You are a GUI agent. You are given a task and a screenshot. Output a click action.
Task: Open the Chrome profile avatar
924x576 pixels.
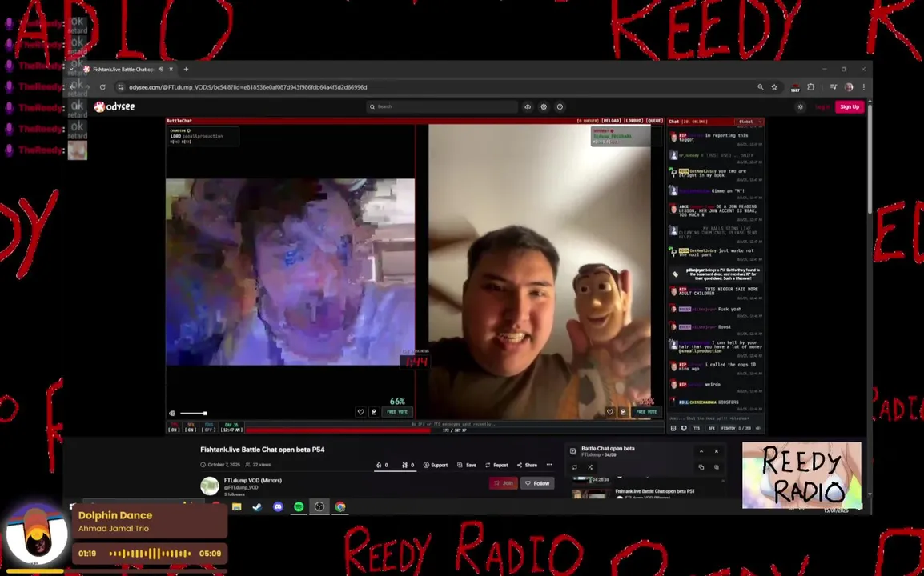tap(849, 87)
